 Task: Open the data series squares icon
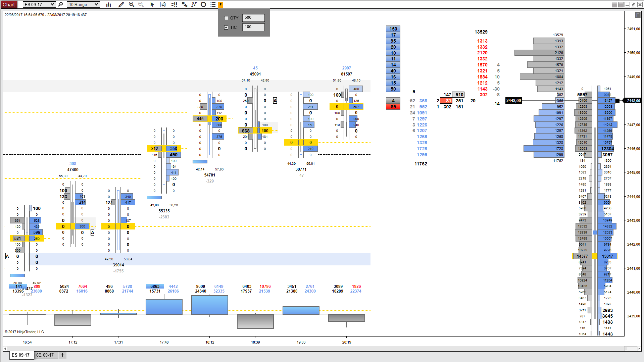(x=184, y=4)
